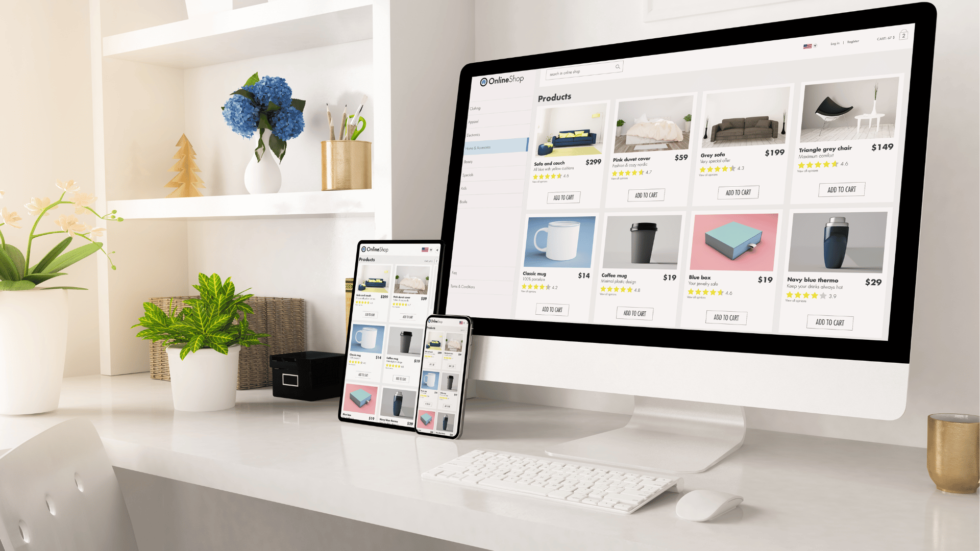The height and width of the screenshot is (551, 980).
Task: Click the OnlineShop logo icon
Action: tap(482, 82)
